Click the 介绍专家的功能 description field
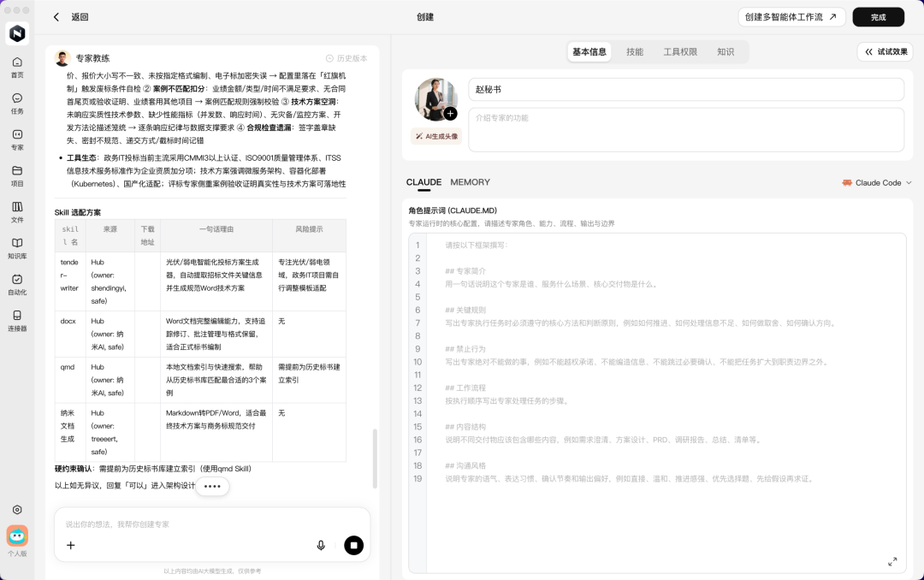924x580 pixels. click(x=686, y=130)
